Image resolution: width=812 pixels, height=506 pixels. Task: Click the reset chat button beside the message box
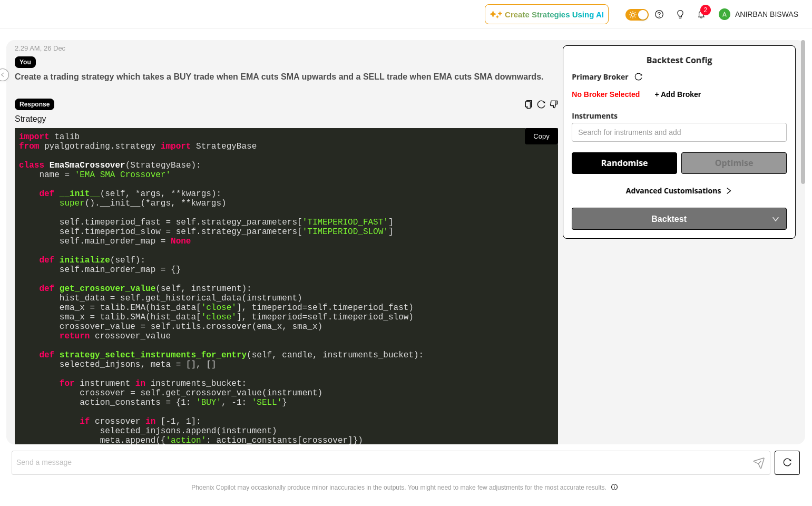787,463
